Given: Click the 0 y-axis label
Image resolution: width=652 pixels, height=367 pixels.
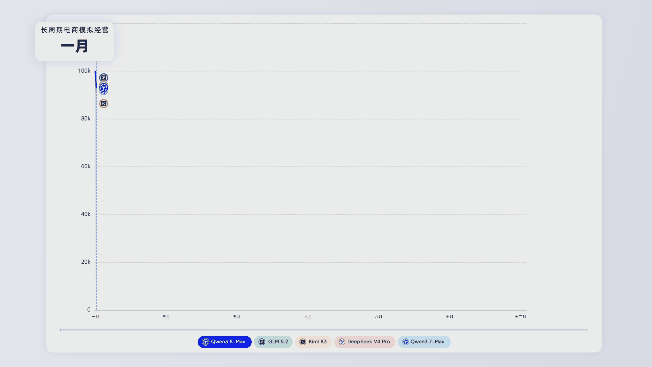Looking at the screenshot, I should 89,309.
